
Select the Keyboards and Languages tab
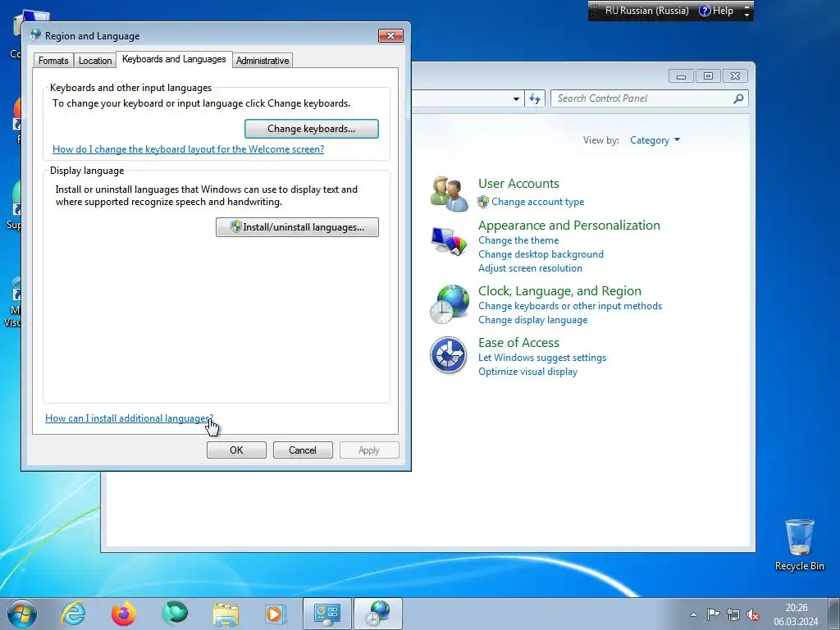[174, 59]
